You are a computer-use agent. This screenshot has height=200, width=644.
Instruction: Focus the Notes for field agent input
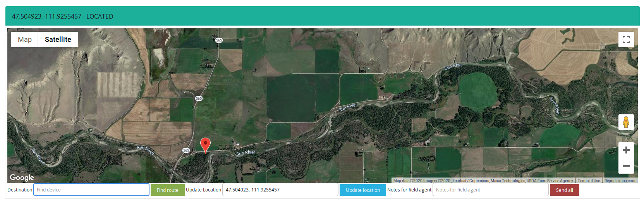[x=491, y=190]
